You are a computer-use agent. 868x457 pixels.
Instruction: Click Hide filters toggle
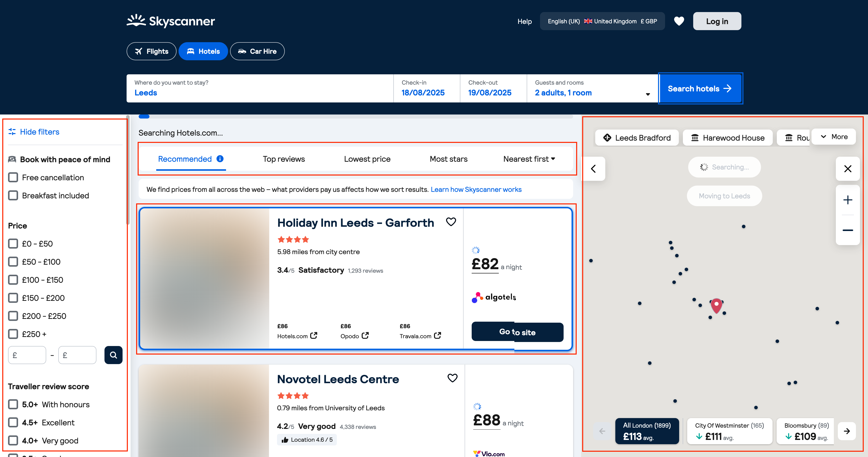point(34,132)
